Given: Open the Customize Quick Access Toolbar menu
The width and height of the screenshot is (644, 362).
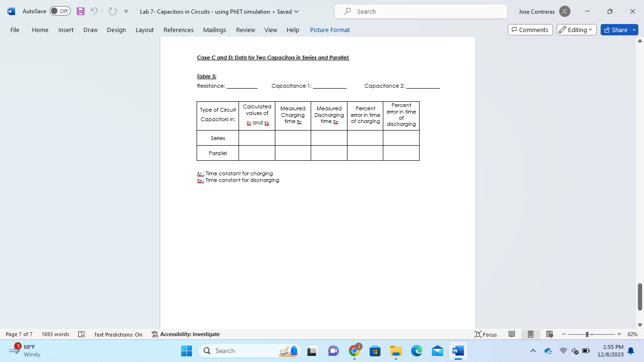Looking at the screenshot, I should pos(125,11).
